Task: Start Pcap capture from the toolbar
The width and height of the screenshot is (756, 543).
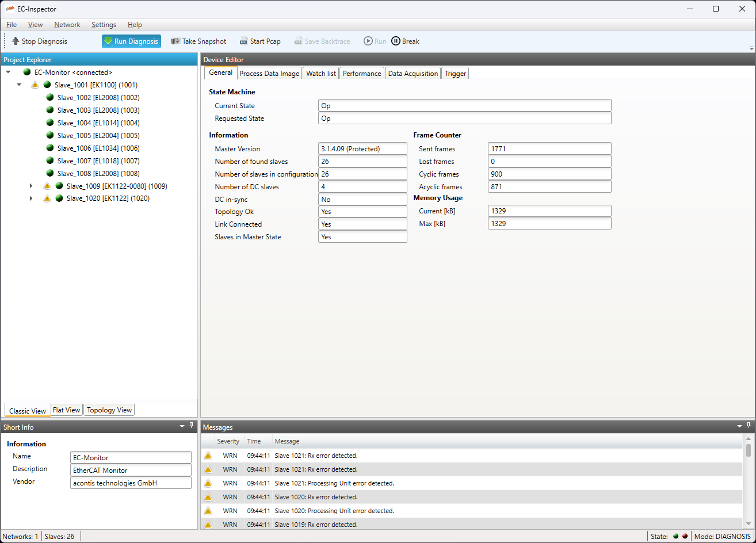Action: (x=260, y=41)
